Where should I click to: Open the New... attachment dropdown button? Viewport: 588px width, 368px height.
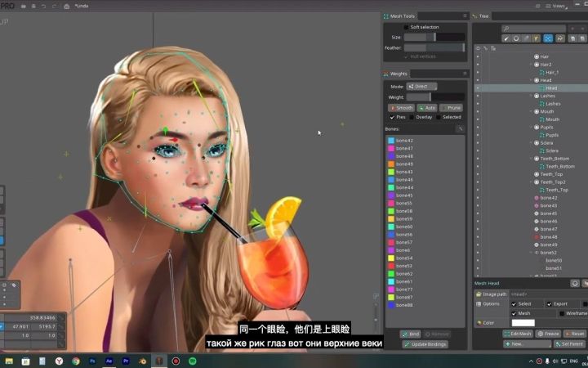[x=528, y=343]
